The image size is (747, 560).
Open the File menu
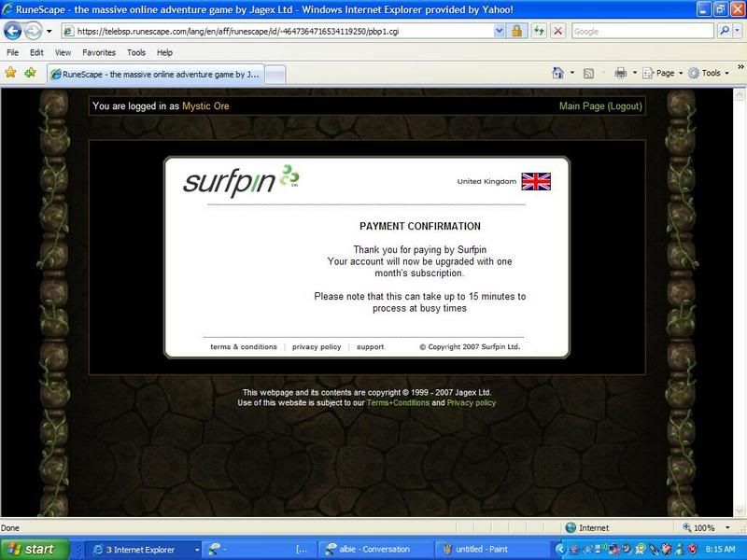[x=12, y=52]
